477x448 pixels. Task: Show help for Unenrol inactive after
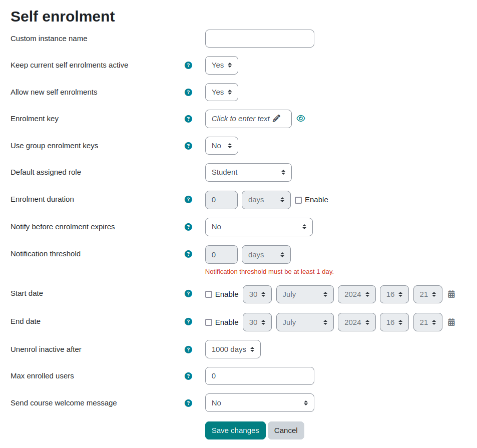[188, 350]
